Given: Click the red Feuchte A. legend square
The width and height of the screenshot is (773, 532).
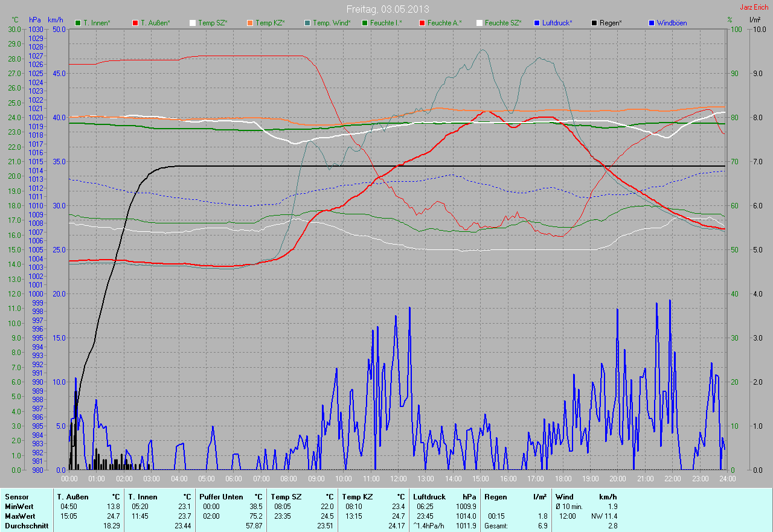Looking at the screenshot, I should coord(422,23).
